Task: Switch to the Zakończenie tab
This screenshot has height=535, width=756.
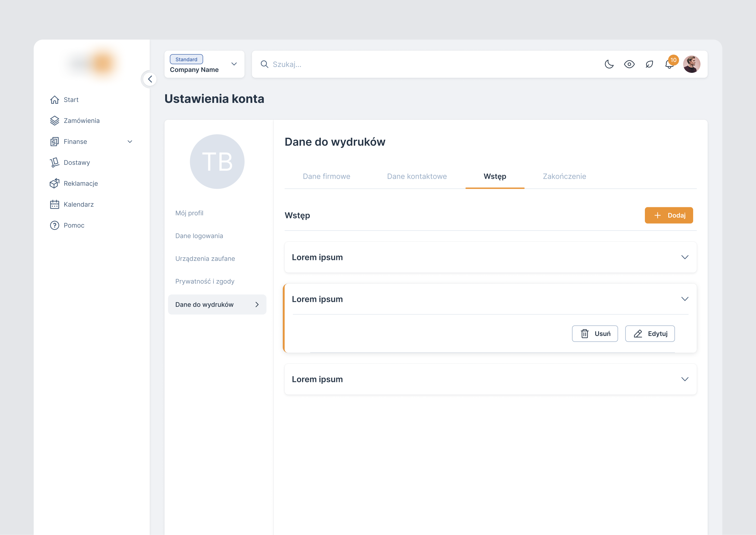Action: click(x=564, y=176)
